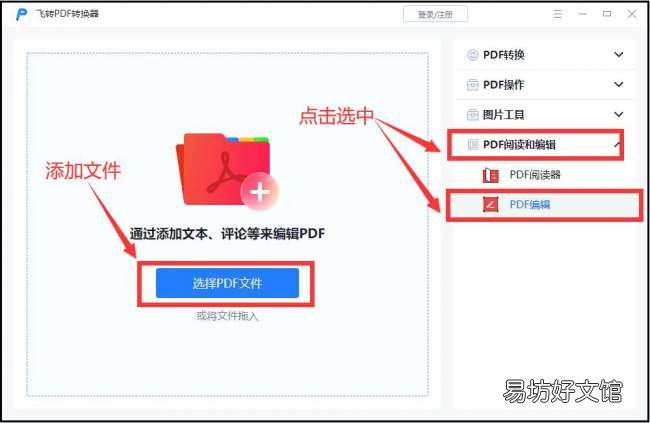The width and height of the screenshot is (650, 423).
Task: Click the PDF编辑 pencil icon
Action: point(491,204)
